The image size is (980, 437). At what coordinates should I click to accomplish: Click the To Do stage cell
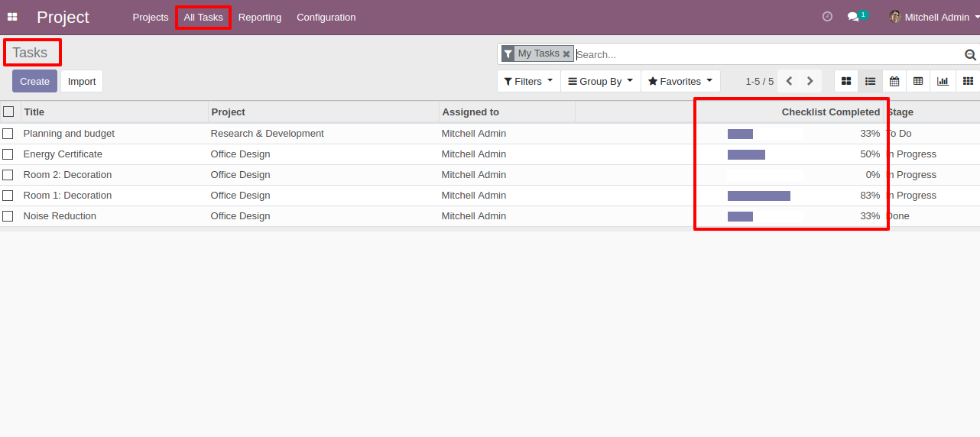pyautogui.click(x=899, y=134)
